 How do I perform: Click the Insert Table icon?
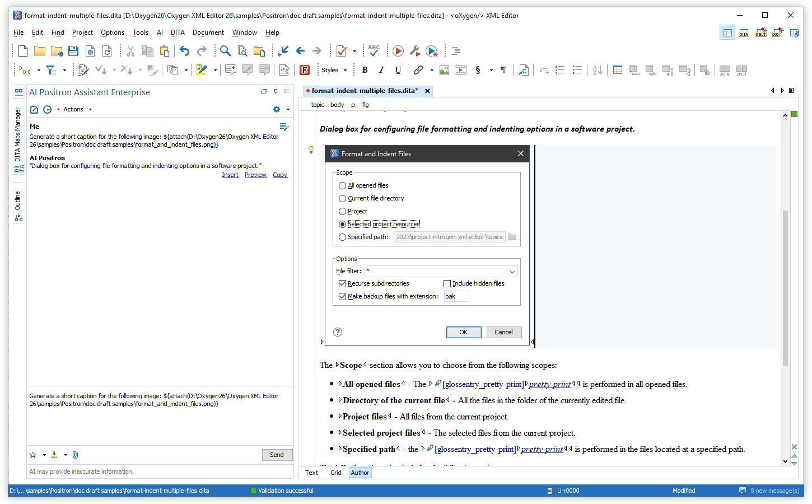pyautogui.click(x=618, y=70)
